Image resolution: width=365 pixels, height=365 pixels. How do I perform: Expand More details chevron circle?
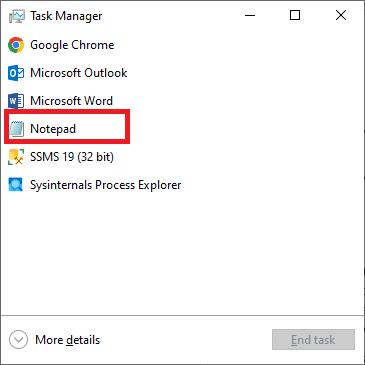click(18, 340)
